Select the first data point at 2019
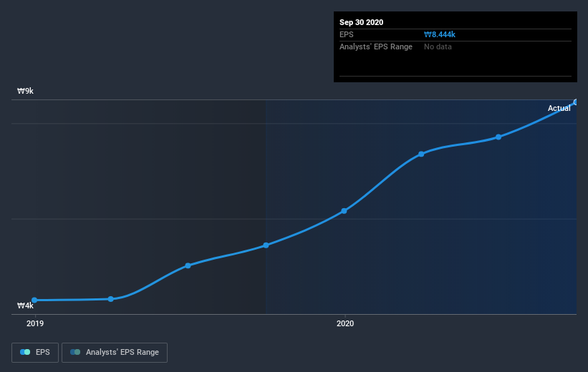 [34, 300]
